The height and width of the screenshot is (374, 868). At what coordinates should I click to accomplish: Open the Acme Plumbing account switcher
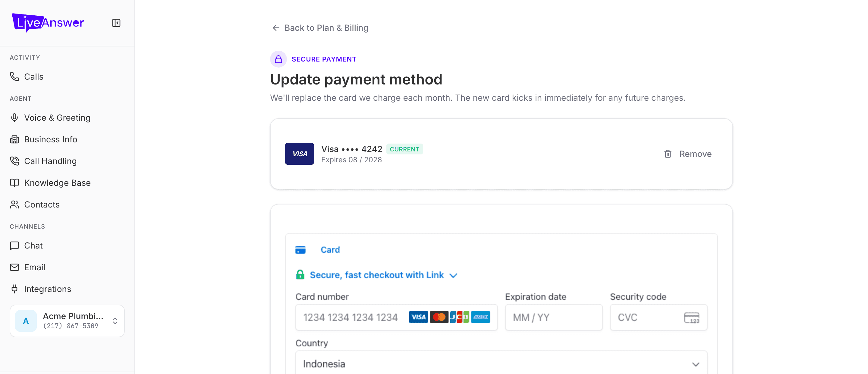click(68, 321)
